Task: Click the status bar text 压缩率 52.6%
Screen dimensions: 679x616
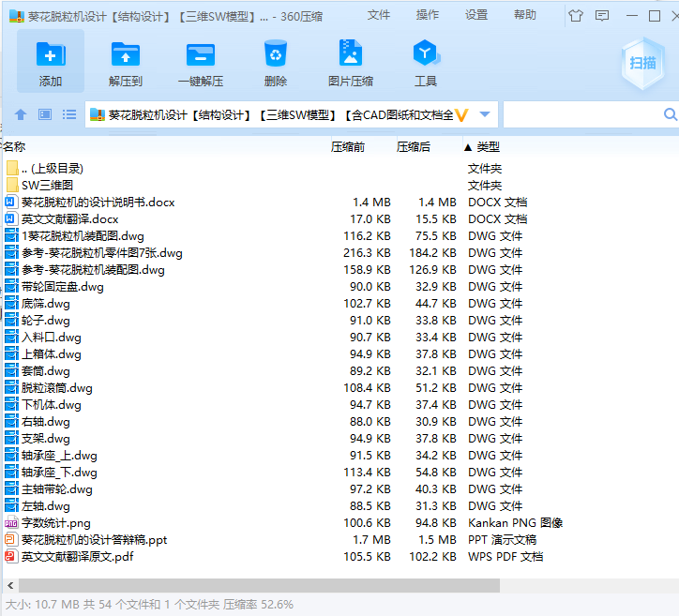Action: point(258,605)
